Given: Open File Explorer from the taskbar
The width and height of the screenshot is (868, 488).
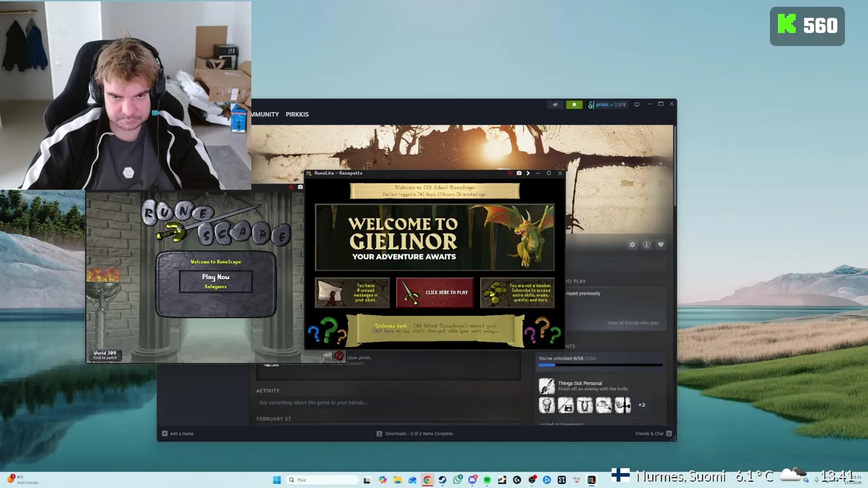Looking at the screenshot, I should pyautogui.click(x=397, y=480).
